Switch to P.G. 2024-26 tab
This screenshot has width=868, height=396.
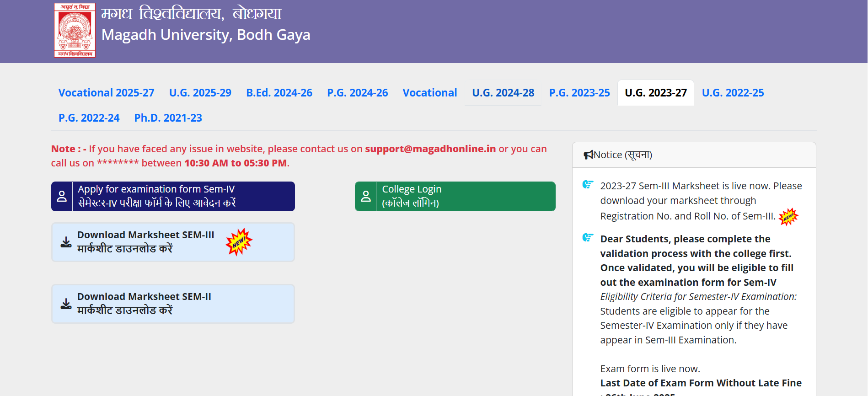point(358,93)
